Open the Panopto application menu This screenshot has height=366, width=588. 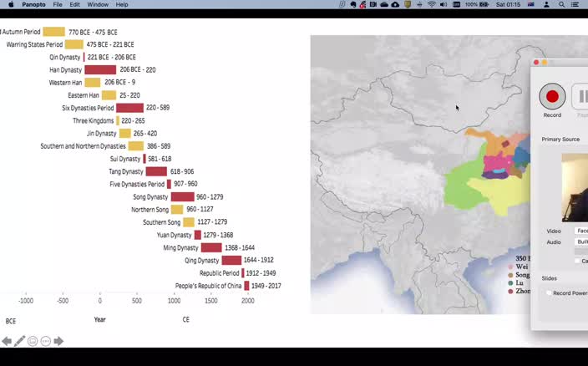33,5
